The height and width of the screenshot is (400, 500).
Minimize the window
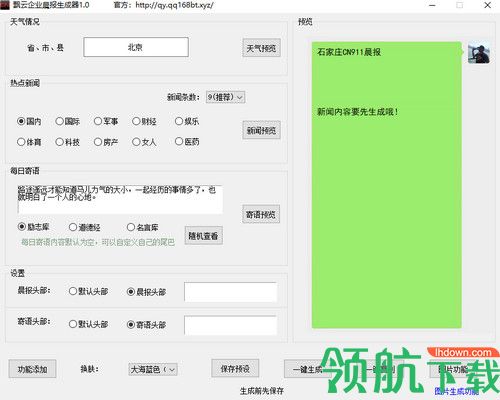point(432,5)
